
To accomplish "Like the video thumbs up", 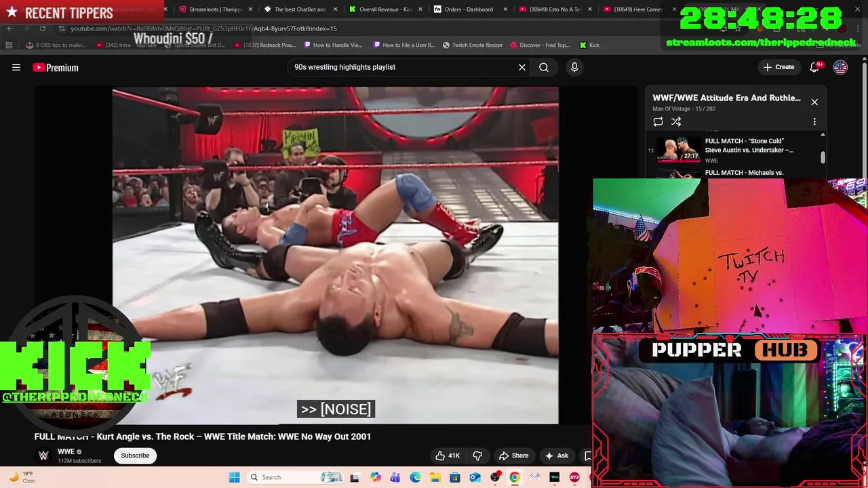I will tap(448, 455).
